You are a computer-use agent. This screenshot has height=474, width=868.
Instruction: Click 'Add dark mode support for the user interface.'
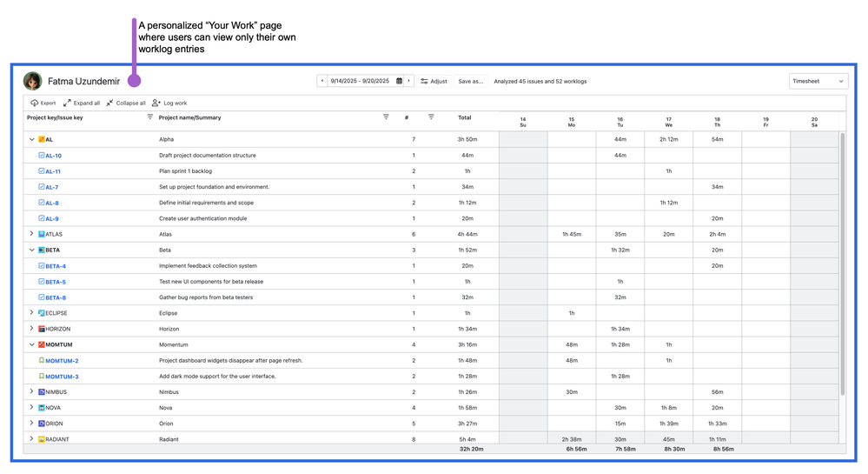coord(217,376)
